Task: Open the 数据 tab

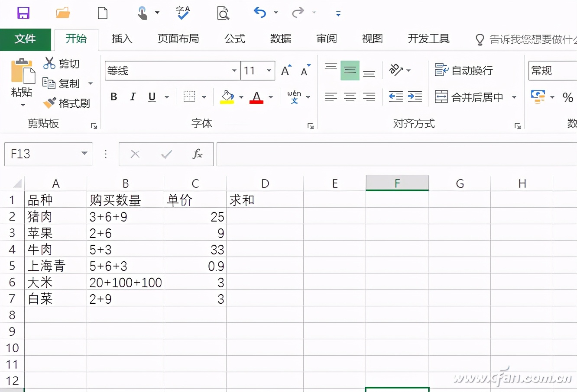Action: pos(281,39)
